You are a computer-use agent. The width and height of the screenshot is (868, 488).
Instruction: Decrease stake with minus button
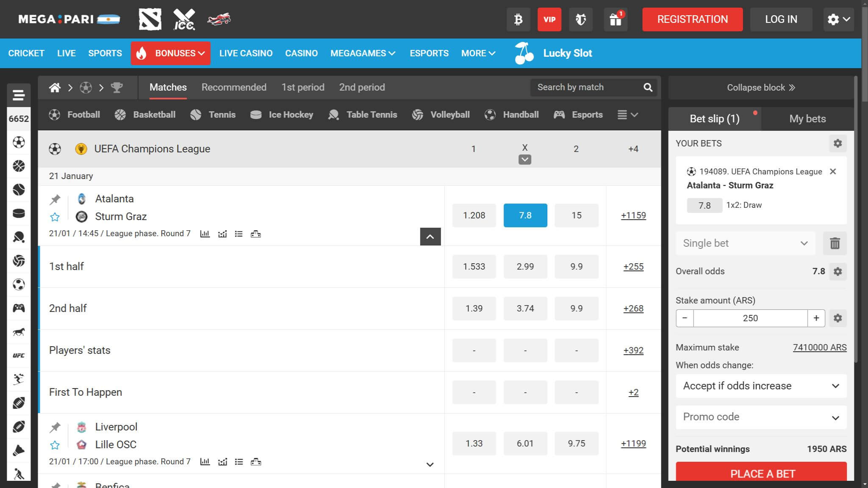pos(685,318)
